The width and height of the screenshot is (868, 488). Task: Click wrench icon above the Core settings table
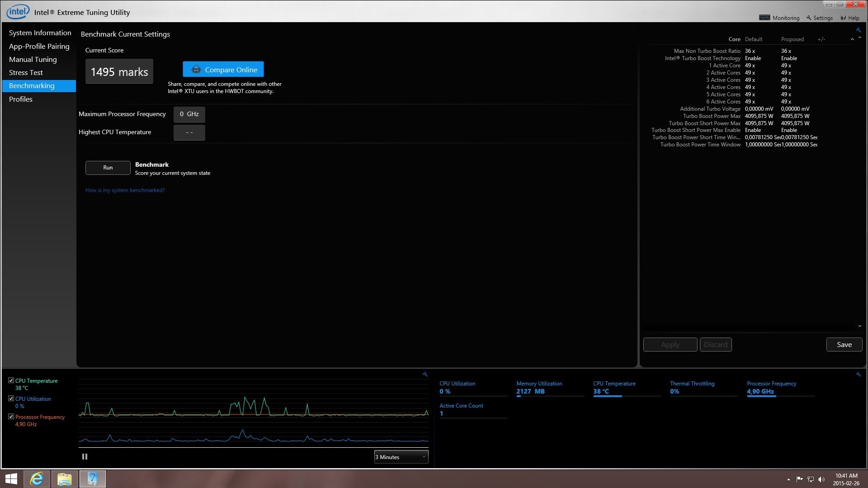point(858,30)
